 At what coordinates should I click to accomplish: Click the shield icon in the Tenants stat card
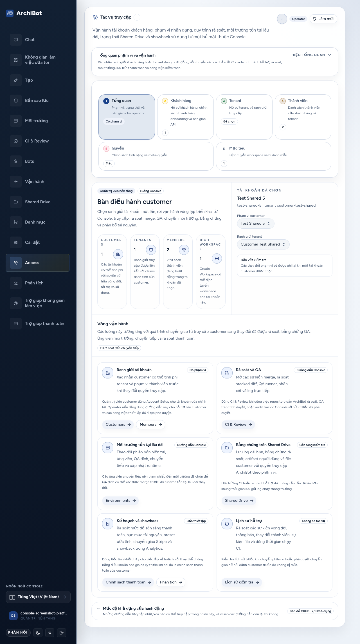tap(151, 250)
